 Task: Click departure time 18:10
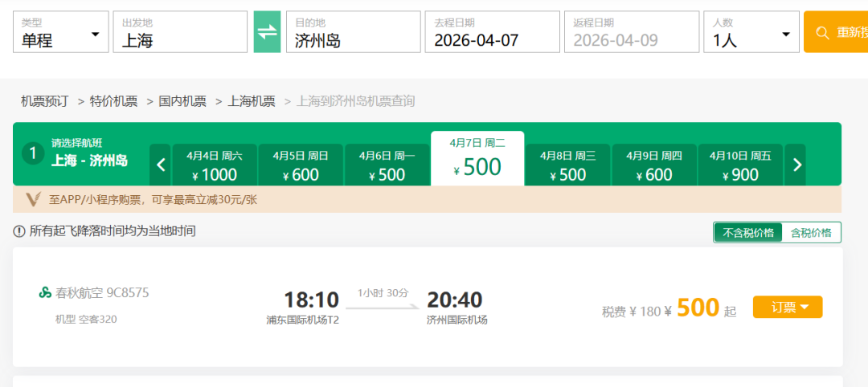click(x=311, y=300)
